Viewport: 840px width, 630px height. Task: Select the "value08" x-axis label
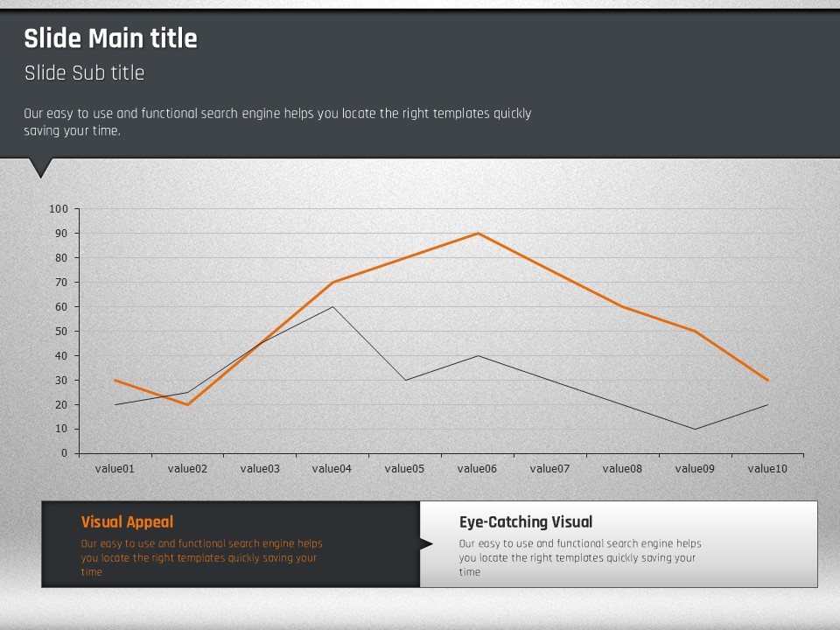coord(622,469)
